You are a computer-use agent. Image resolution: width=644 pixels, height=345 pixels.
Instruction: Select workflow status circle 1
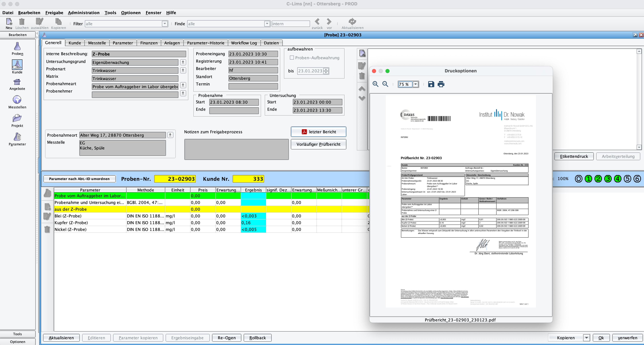(x=588, y=179)
